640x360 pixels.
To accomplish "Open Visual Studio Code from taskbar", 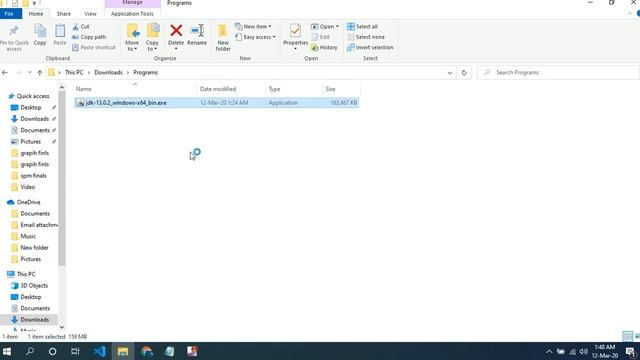I will pyautogui.click(x=100, y=351).
